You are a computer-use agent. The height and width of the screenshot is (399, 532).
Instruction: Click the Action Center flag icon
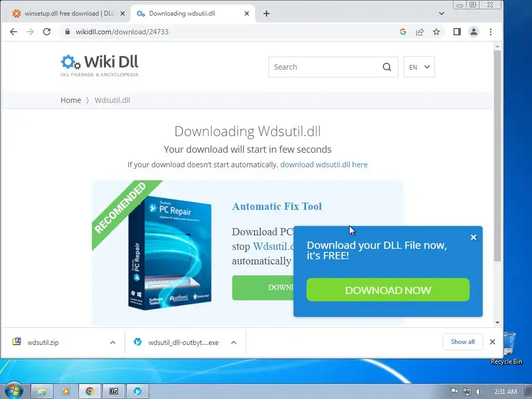point(454,392)
